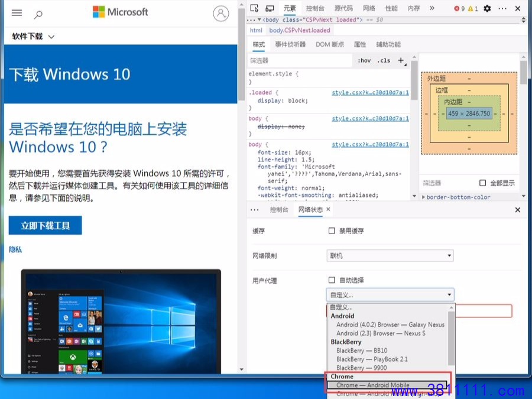Check the 全部显示 checkbox

point(483,183)
